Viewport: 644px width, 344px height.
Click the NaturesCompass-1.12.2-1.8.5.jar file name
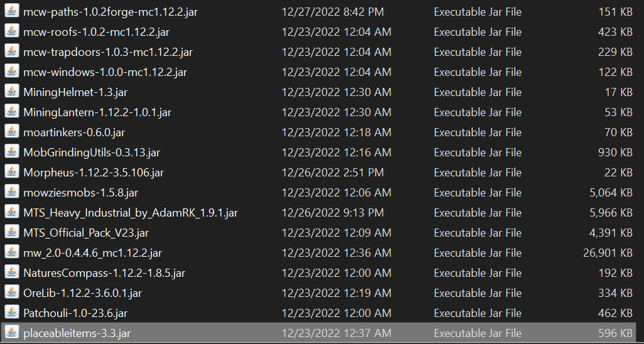(104, 273)
